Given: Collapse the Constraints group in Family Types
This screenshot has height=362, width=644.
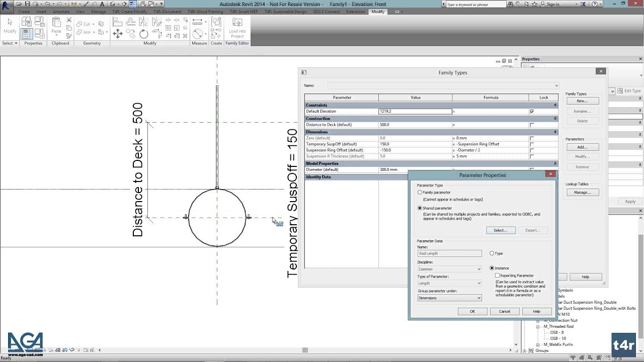Looking at the screenshot, I should (555, 105).
